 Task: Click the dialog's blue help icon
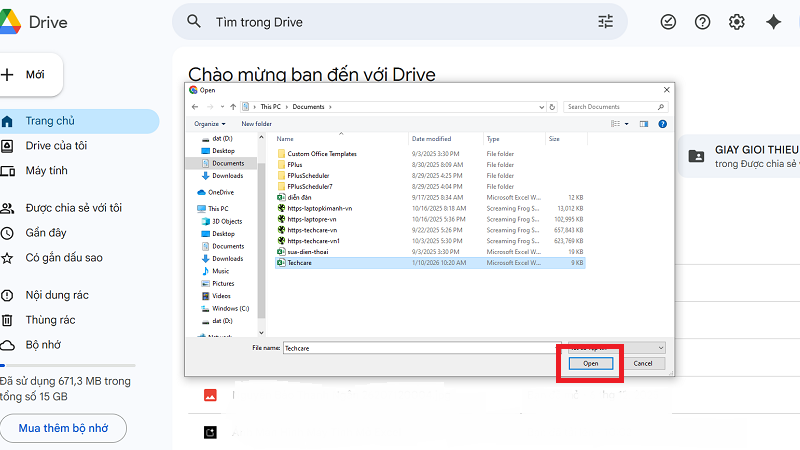(x=662, y=124)
